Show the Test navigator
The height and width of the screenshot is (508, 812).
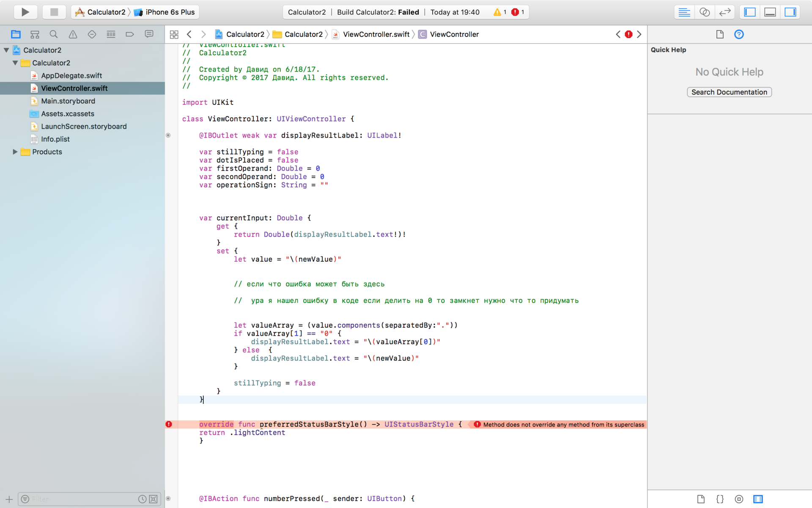coord(92,34)
